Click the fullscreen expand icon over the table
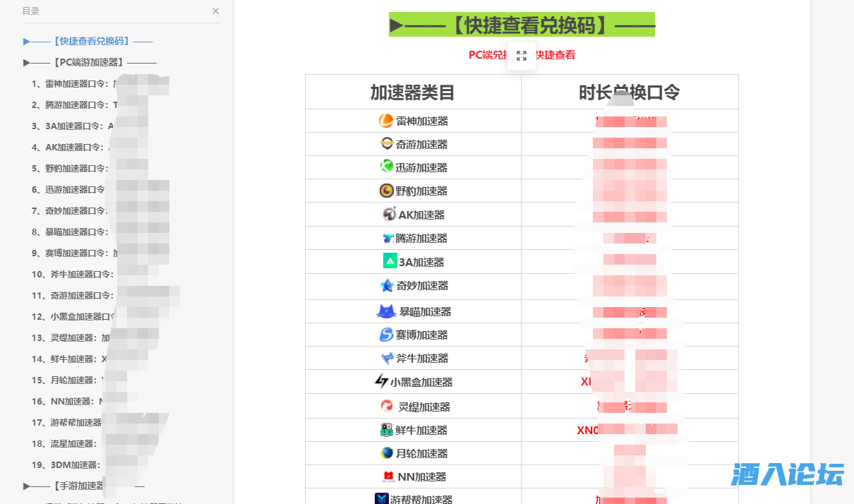 tap(522, 56)
